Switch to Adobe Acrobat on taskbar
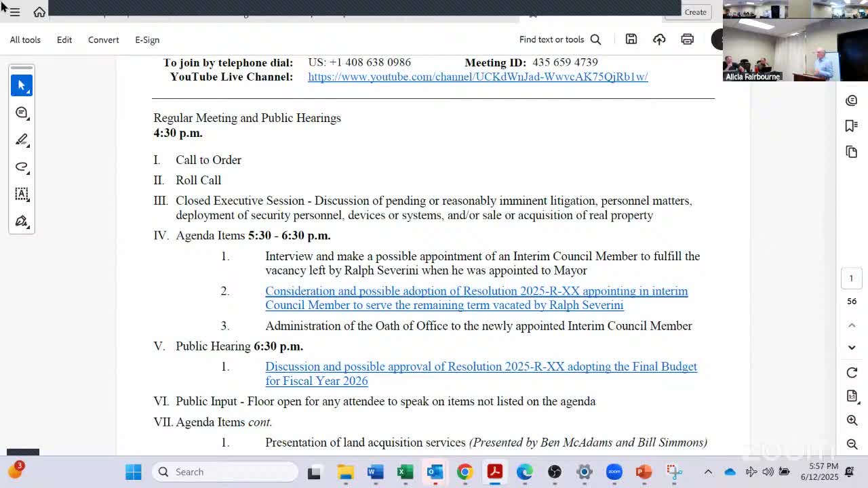The width and height of the screenshot is (868, 488). pos(495,472)
